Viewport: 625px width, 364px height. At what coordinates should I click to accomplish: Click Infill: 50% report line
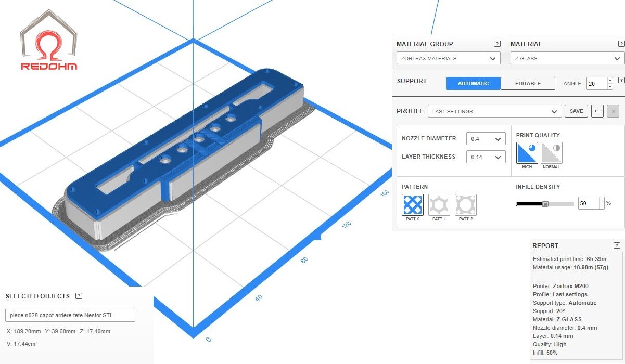coord(545,353)
